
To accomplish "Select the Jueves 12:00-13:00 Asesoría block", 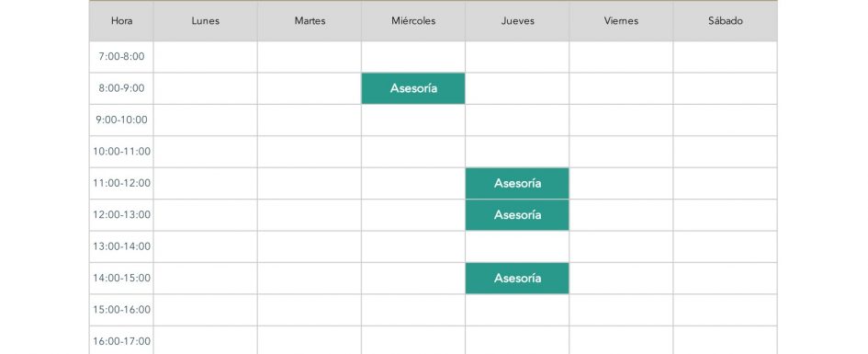I will [x=517, y=215].
